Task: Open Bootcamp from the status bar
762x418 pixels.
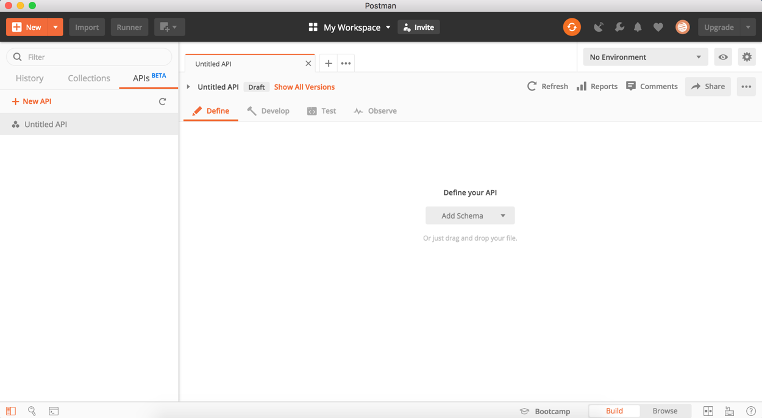Action: coord(545,411)
